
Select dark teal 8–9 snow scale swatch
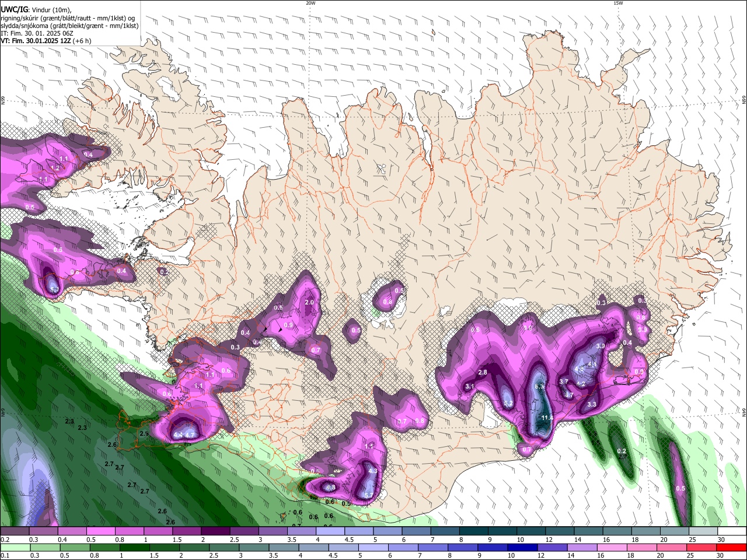(474, 531)
